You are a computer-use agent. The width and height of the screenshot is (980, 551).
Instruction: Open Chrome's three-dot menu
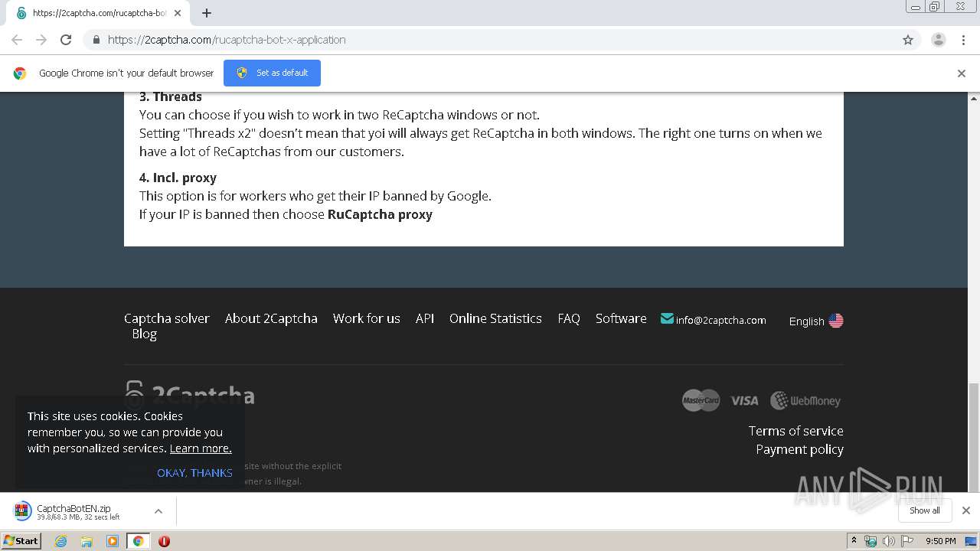point(964,40)
